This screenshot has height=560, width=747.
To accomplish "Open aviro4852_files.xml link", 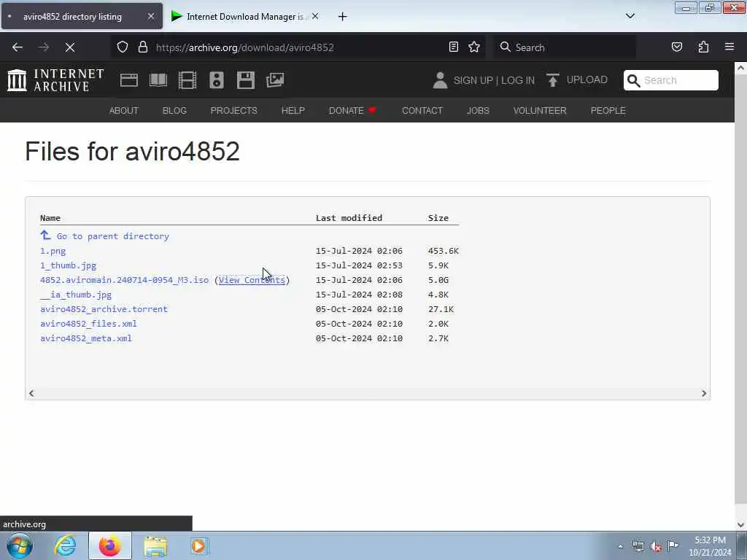I will 88,324.
